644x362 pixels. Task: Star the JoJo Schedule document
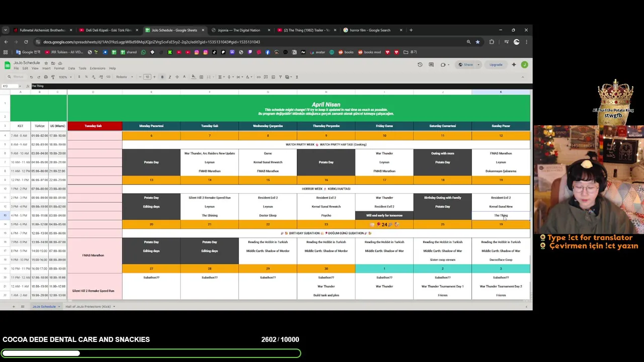46,63
